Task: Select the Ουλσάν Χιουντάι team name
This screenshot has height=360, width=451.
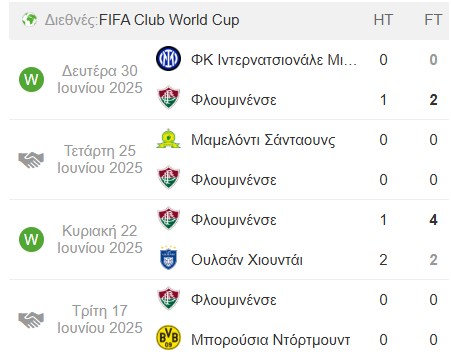Action: tap(247, 260)
